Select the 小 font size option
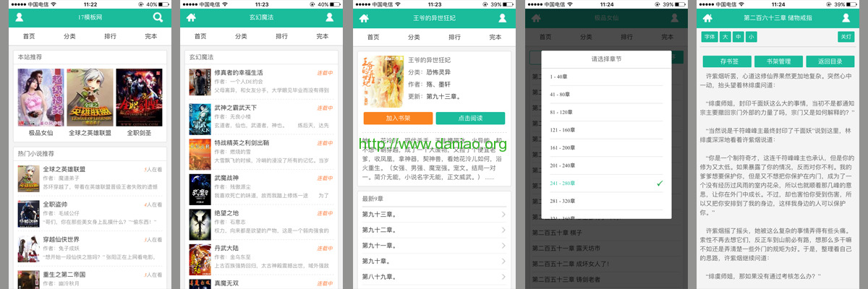Viewport: 868px width, 289px height. 752,37
